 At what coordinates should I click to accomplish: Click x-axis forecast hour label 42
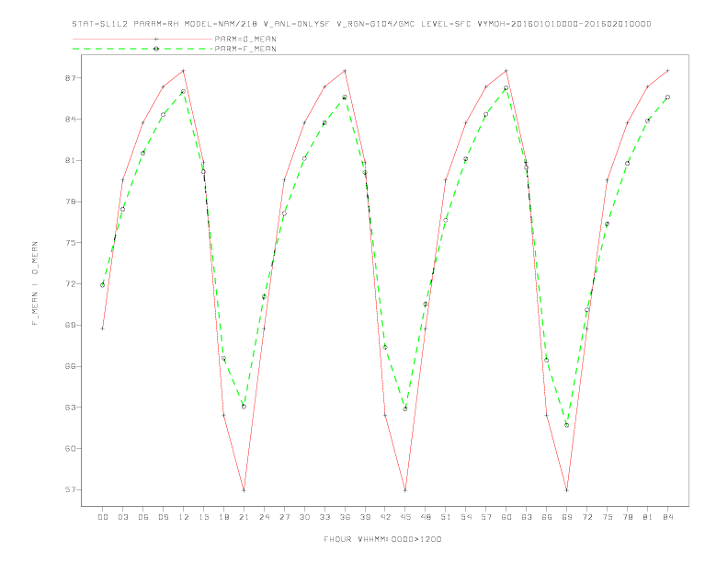click(385, 517)
